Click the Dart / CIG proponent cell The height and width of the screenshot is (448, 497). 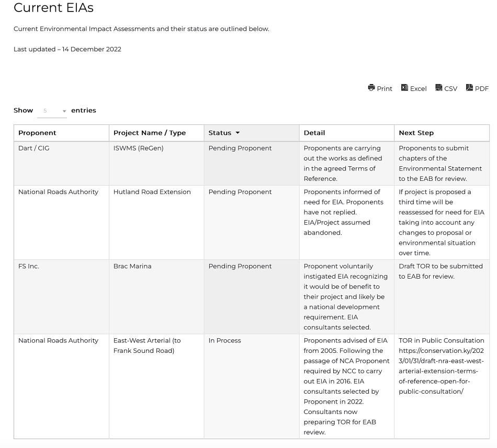click(x=33, y=148)
